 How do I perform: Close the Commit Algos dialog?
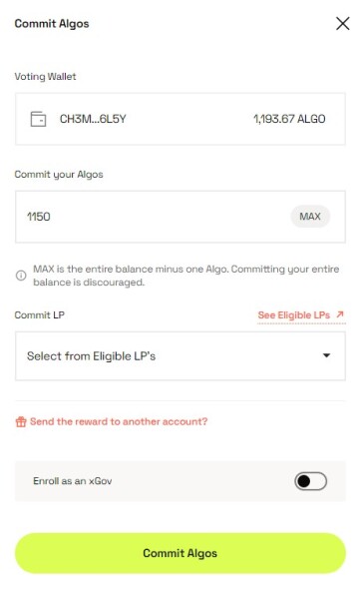[343, 23]
